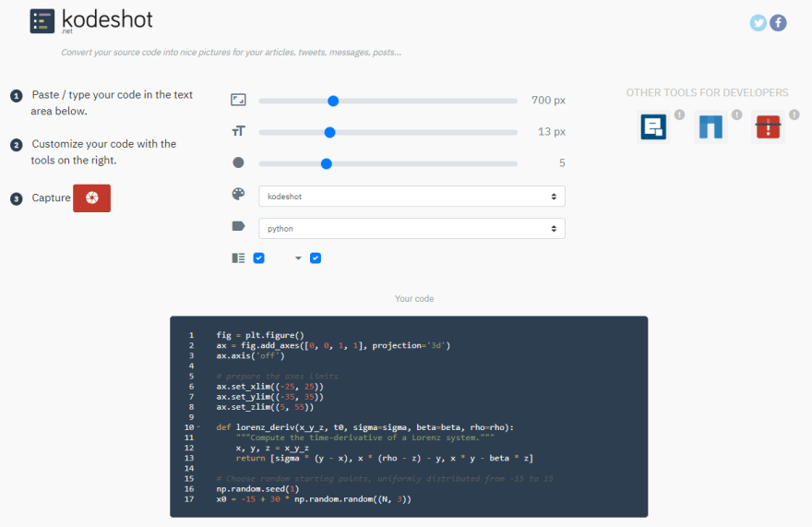Click the 'ax.set_ylim((-35, 35))' code line
Viewport: 812px width, 527px height.
pos(269,397)
